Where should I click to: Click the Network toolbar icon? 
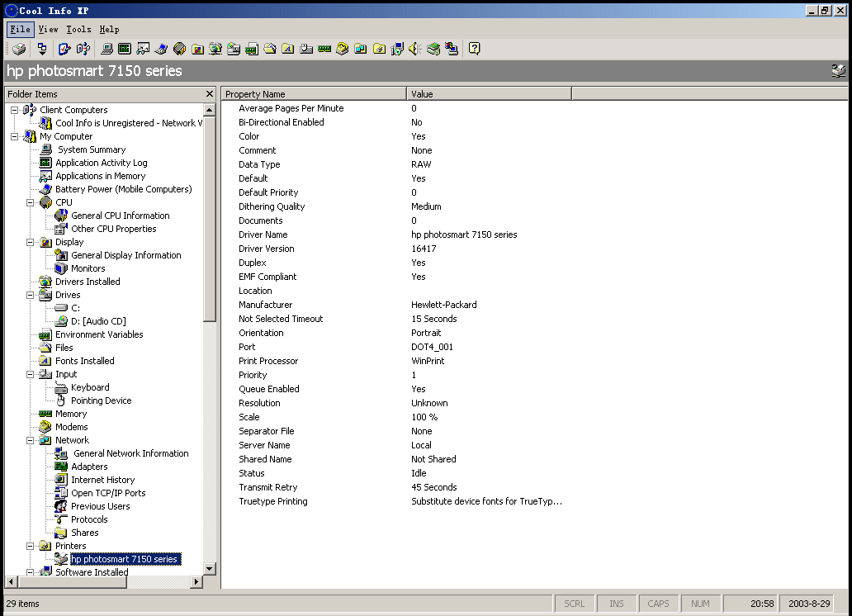tap(360, 49)
